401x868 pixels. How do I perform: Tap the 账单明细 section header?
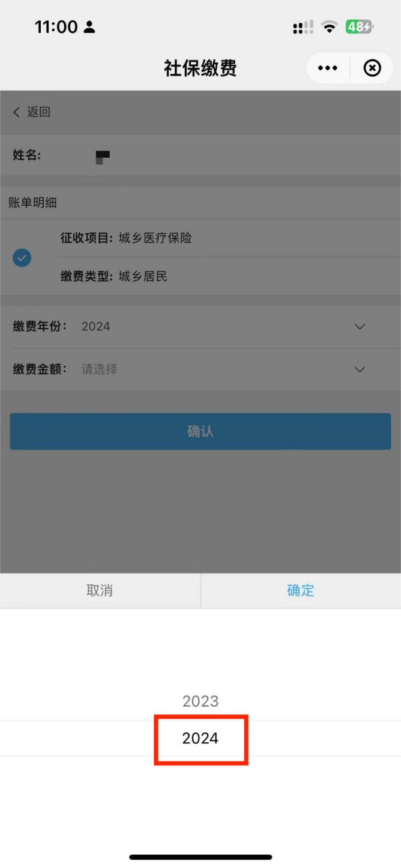pyautogui.click(x=32, y=203)
